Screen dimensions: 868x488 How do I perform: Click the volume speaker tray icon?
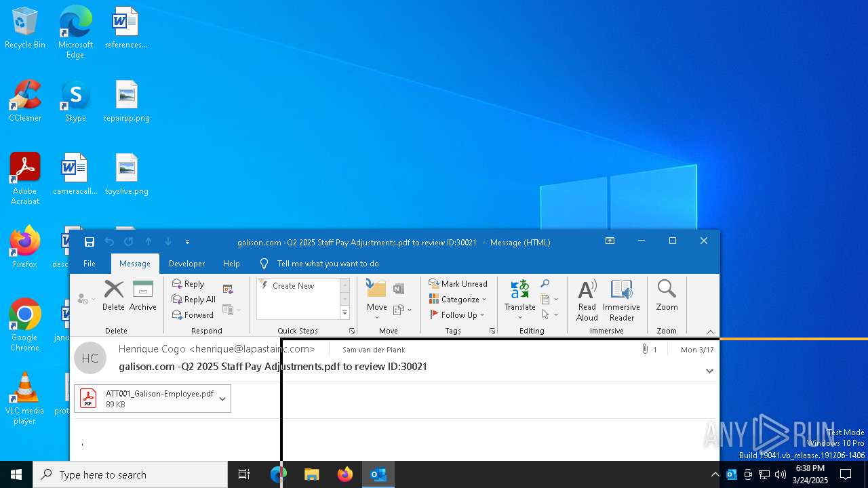[780, 474]
